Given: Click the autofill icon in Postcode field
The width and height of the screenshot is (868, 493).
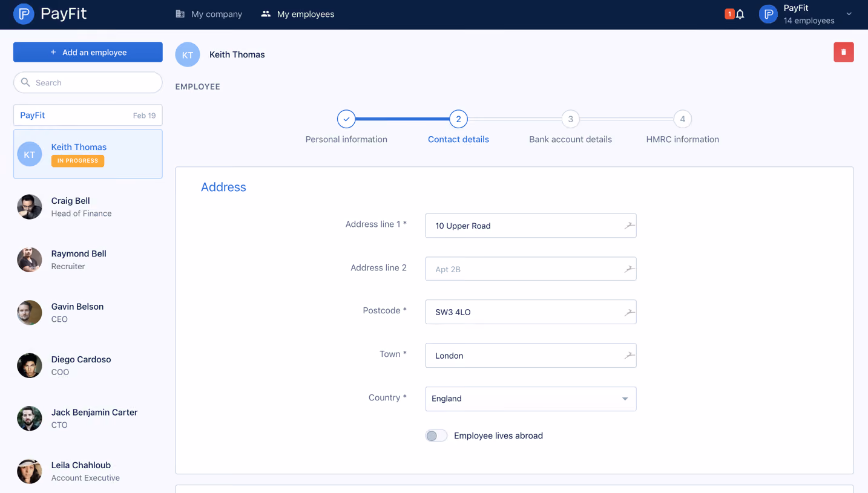Looking at the screenshot, I should pos(630,312).
